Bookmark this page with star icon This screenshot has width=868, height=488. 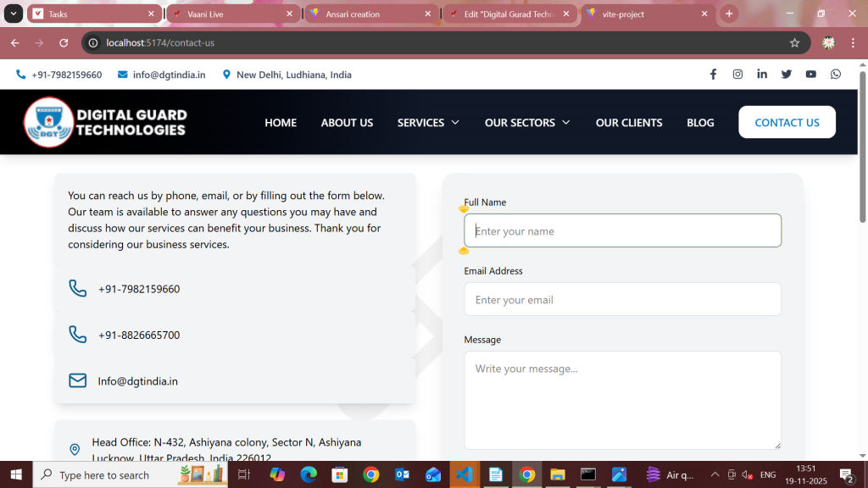click(794, 42)
